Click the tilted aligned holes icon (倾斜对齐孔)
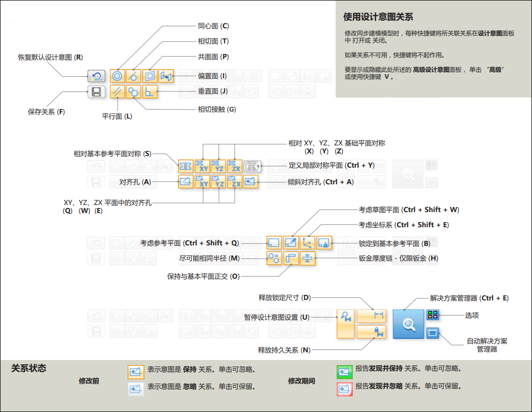 pos(251,181)
